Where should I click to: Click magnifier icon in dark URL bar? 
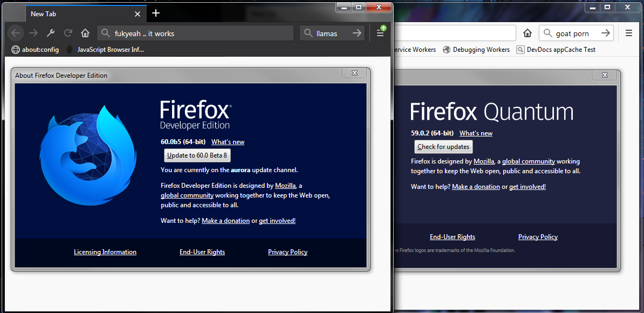coord(106,33)
